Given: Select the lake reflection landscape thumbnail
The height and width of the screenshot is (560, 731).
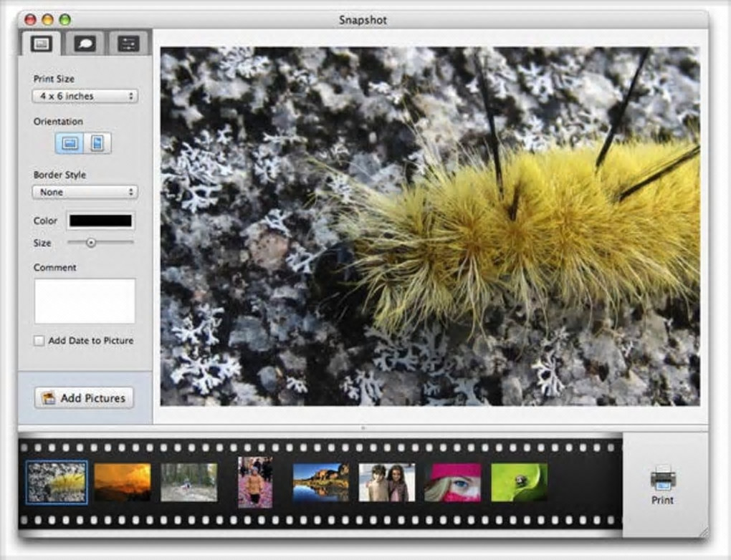Looking at the screenshot, I should [x=321, y=482].
